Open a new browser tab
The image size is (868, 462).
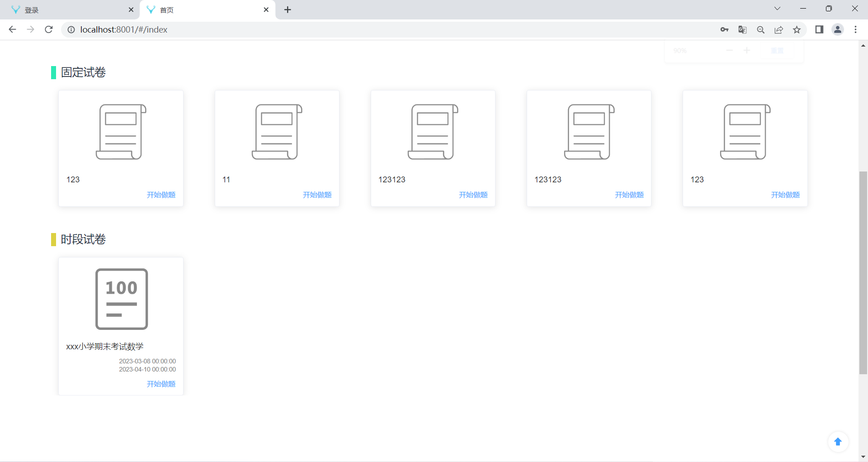[288, 10]
